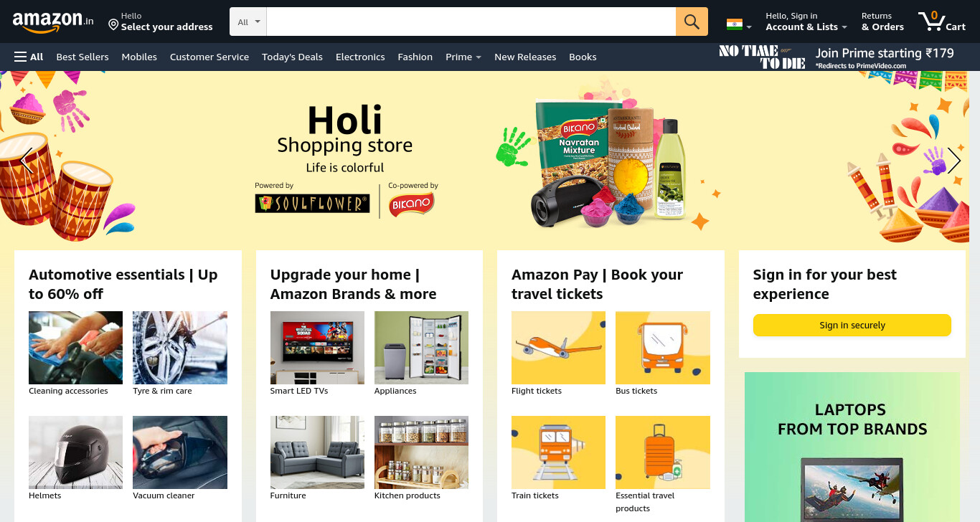
Task: Show previous banner with left arrow
Action: tap(27, 161)
